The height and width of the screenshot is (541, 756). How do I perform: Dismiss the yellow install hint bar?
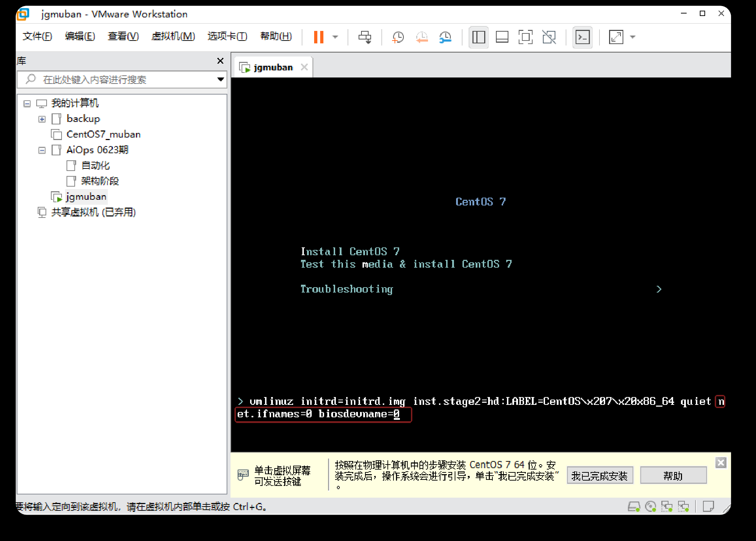tap(721, 463)
